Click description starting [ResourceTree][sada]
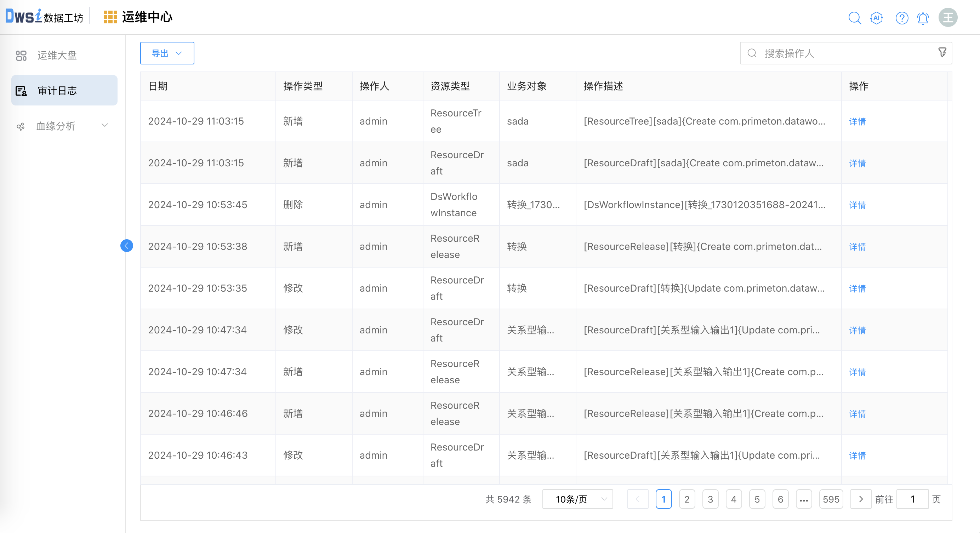 tap(705, 121)
